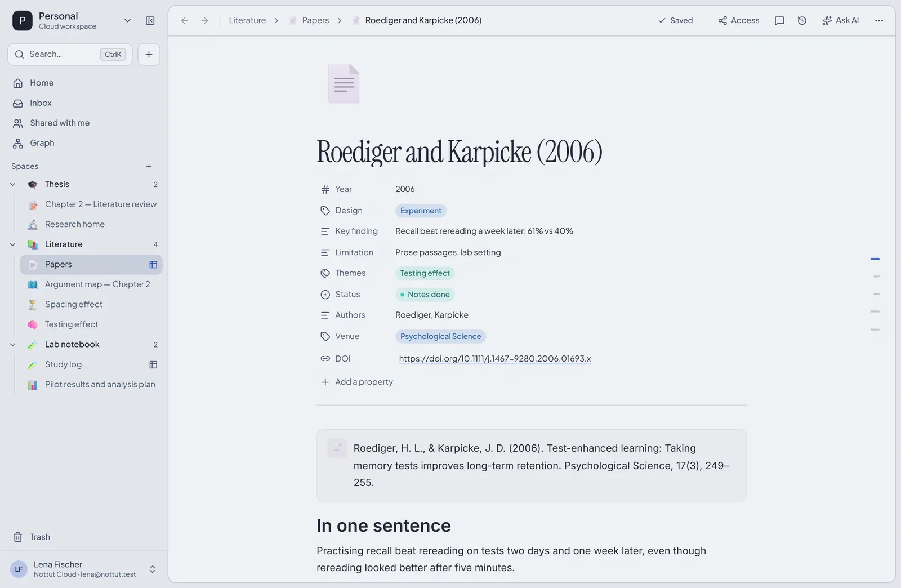Open the more options ellipsis menu
The width and height of the screenshot is (901, 588).
coord(879,21)
